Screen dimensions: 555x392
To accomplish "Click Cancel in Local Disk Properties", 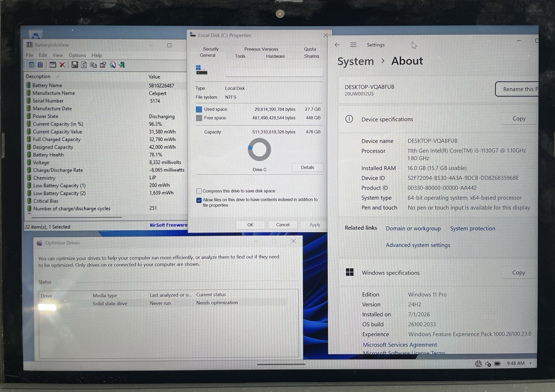I will coord(283,225).
